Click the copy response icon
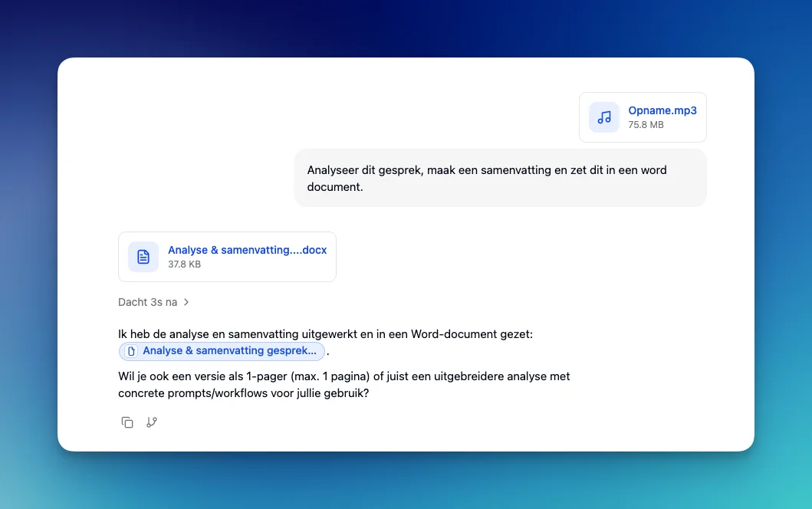Image resolution: width=812 pixels, height=509 pixels. [127, 422]
